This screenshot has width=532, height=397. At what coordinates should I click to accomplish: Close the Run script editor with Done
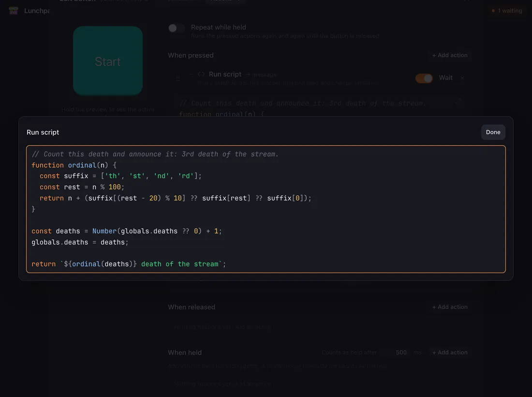pos(493,132)
